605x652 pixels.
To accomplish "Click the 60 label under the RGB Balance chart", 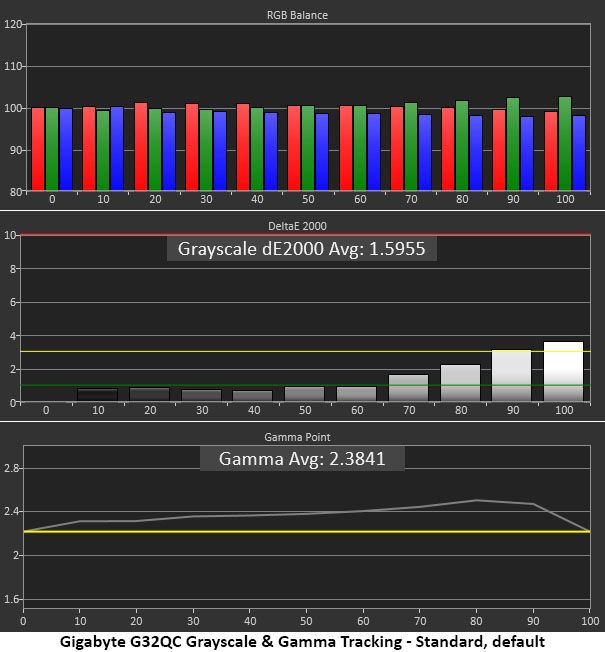I will click(360, 199).
